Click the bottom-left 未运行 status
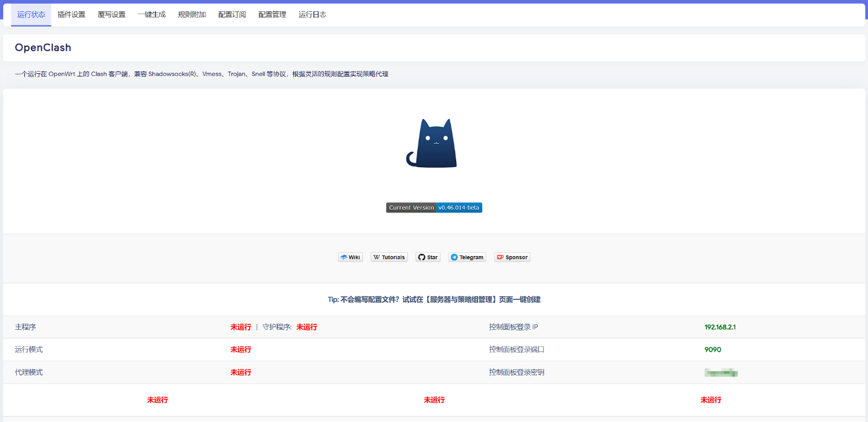This screenshot has width=868, height=422. (x=157, y=400)
